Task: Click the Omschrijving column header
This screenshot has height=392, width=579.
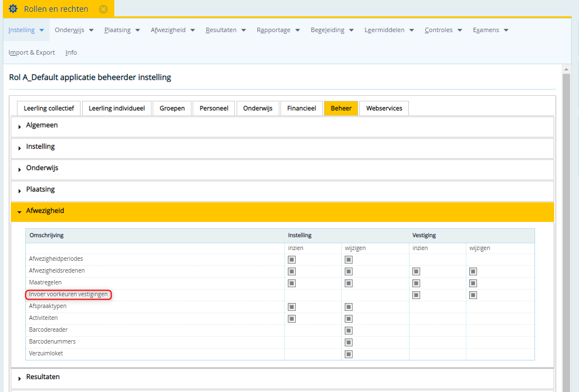Action: click(x=47, y=235)
